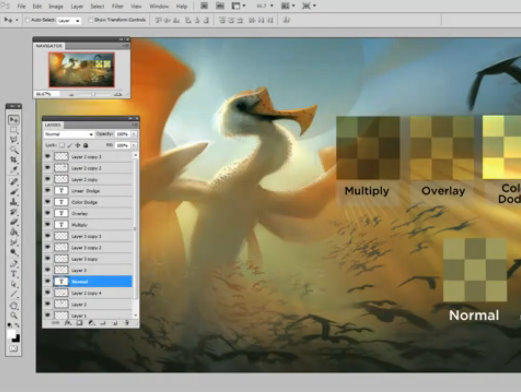The width and height of the screenshot is (521, 392).
Task: Open the Image menu
Action: tap(56, 6)
